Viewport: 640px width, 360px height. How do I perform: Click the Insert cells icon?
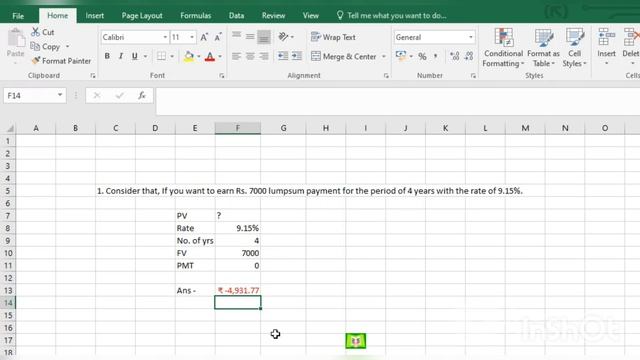pyautogui.click(x=607, y=38)
